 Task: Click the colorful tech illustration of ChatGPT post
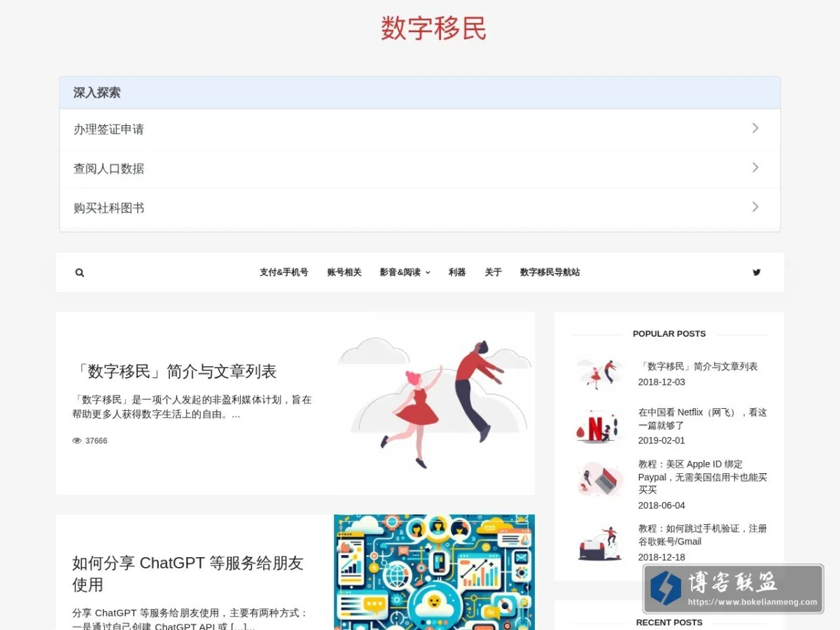pyautogui.click(x=434, y=573)
